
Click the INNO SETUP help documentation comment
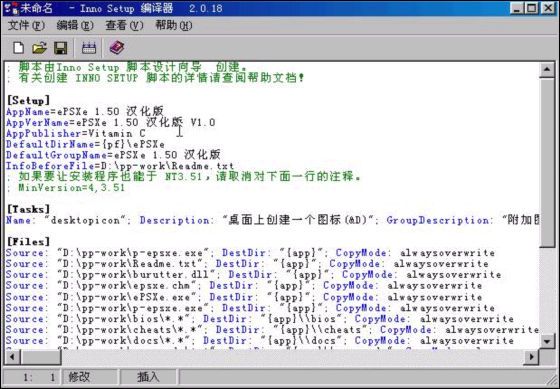point(155,78)
